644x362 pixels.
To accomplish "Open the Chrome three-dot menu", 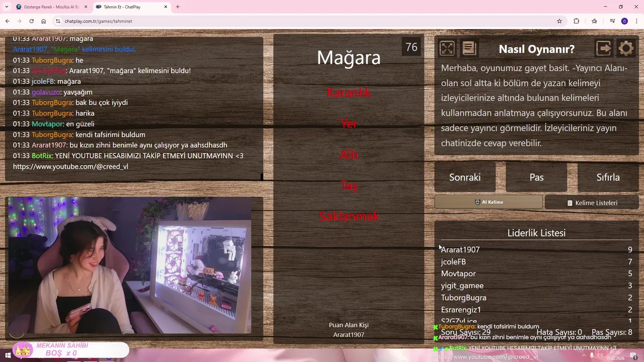I will click(637, 21).
